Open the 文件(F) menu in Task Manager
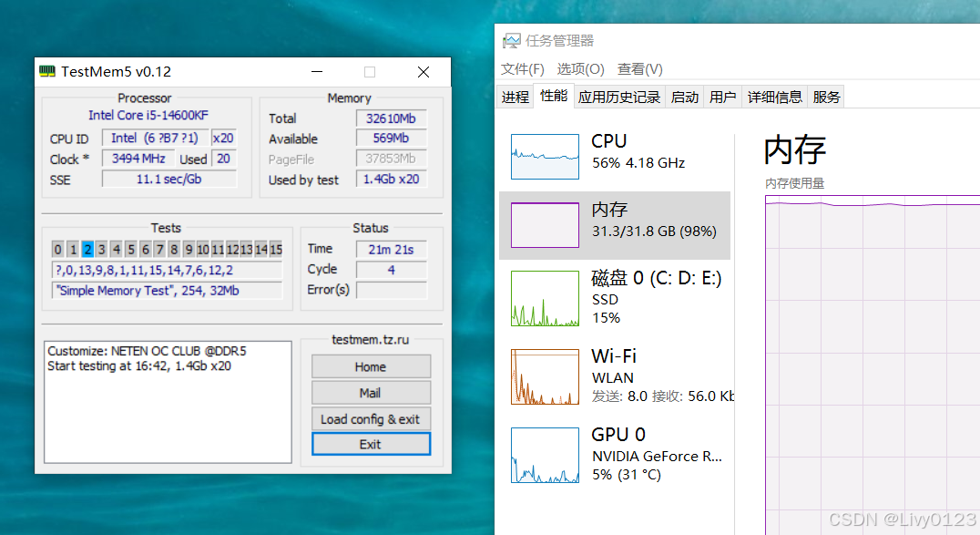 523,69
